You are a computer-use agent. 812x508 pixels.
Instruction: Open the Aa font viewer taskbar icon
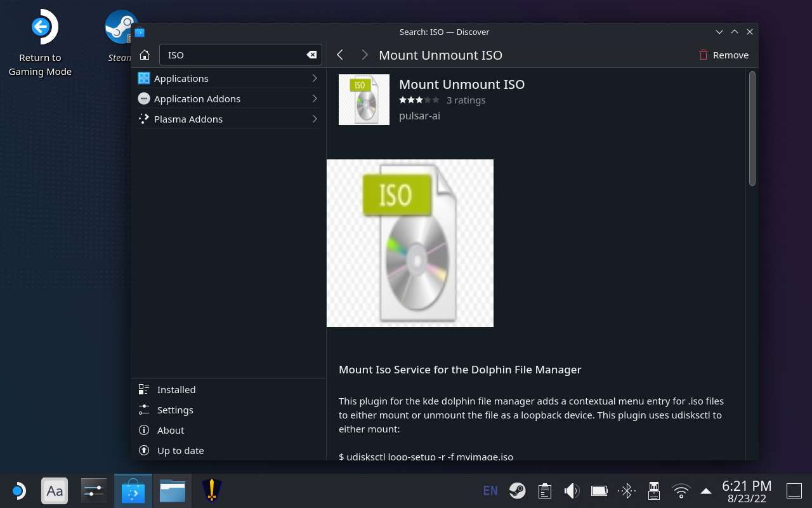click(x=55, y=491)
